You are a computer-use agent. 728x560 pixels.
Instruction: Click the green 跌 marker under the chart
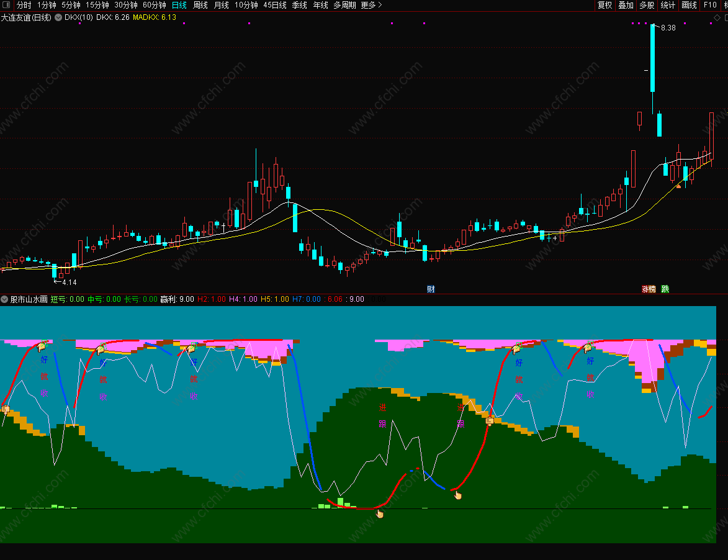(665, 289)
